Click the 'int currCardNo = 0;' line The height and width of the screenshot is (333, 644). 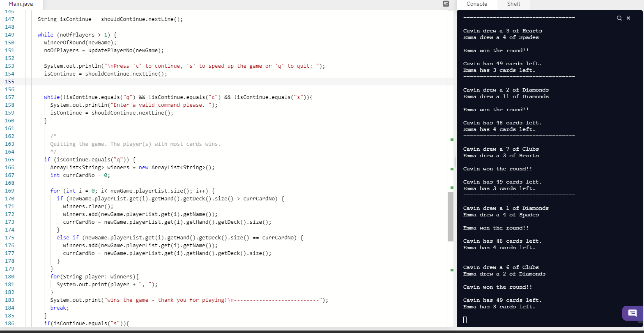tap(80, 175)
